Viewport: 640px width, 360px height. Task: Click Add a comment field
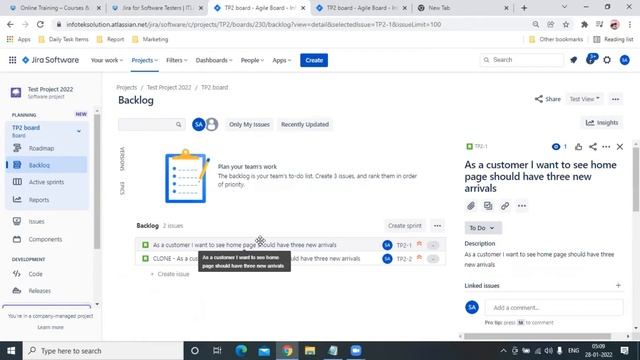(x=553, y=307)
